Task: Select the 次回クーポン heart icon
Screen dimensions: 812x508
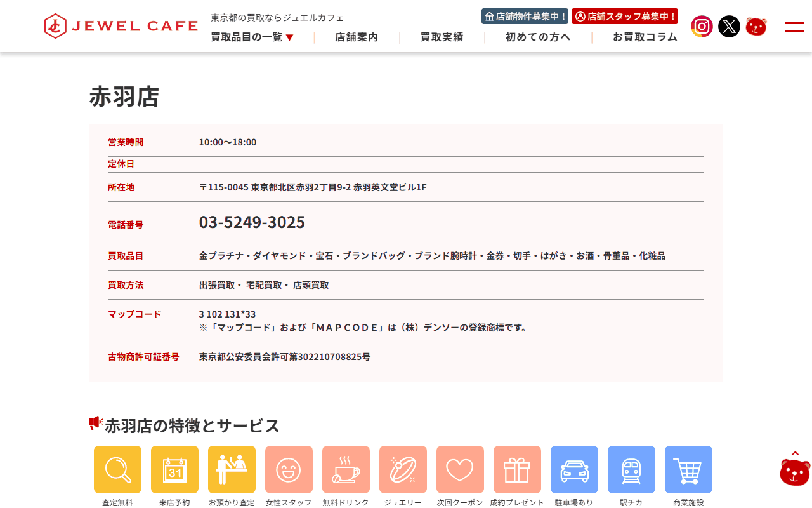Action: (x=460, y=470)
